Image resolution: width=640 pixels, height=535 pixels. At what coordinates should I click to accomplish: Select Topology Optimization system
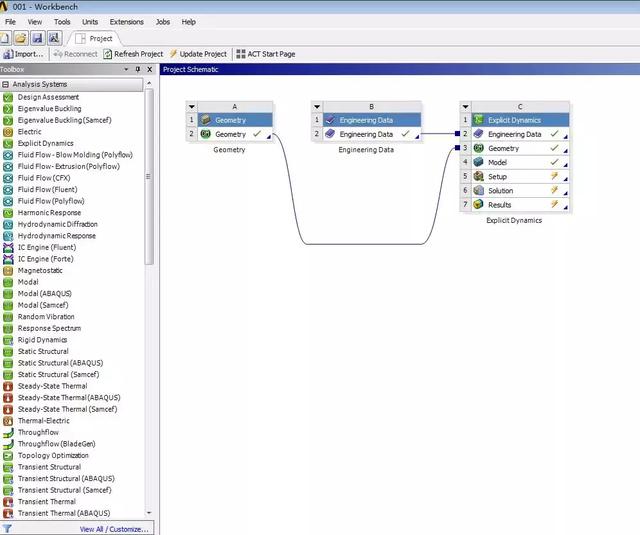(x=53, y=455)
